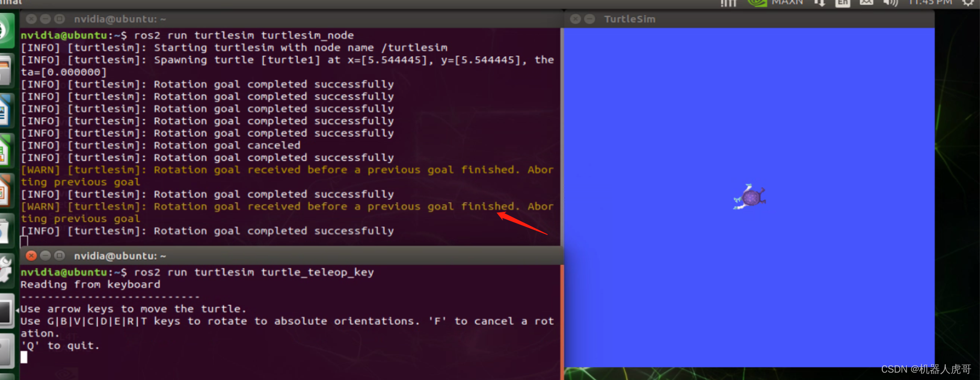Open the sound volume indicator

890,3
